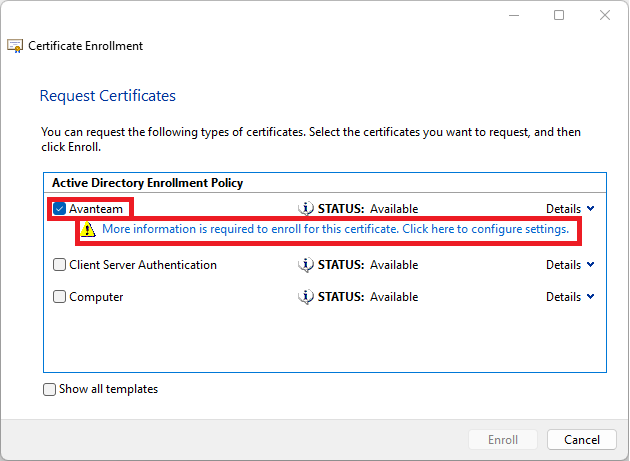Viewport: 630px width, 461px height.
Task: Click the Client Server Authentication status info icon
Action: click(x=306, y=265)
